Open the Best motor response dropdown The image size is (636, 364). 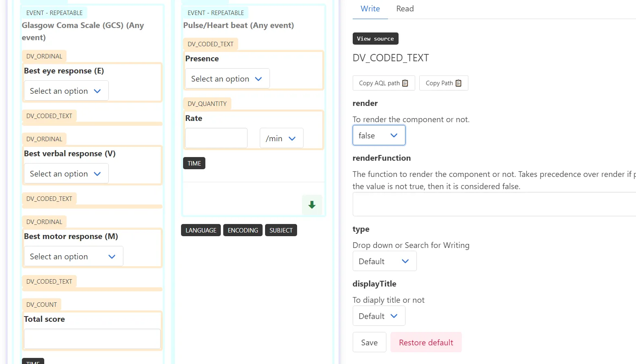73,256
